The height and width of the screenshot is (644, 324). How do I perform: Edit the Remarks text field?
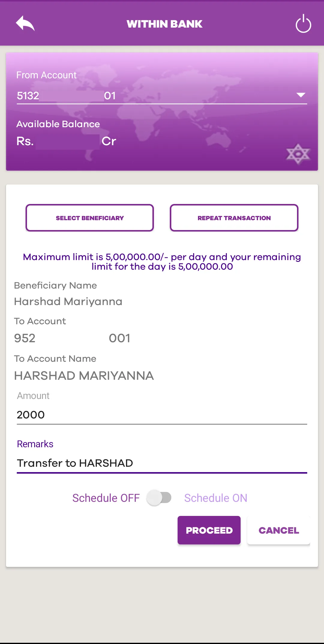click(x=162, y=463)
